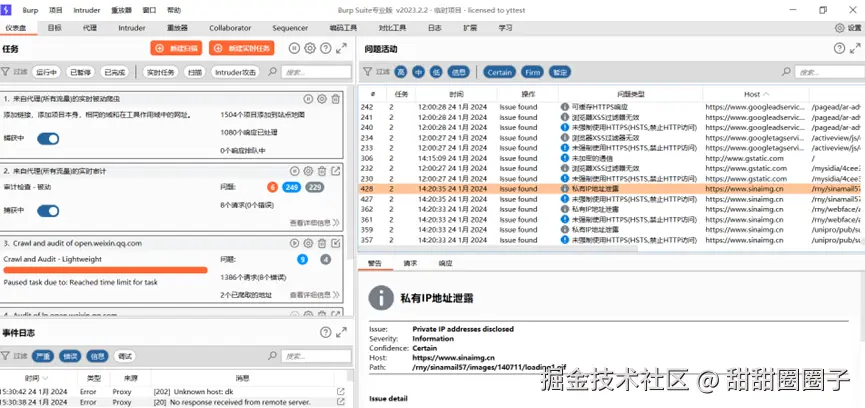Image resolution: width=865 pixels, height=408 pixels.
Task: Select issue row 357 sinaimg.cn
Action: tap(610, 240)
